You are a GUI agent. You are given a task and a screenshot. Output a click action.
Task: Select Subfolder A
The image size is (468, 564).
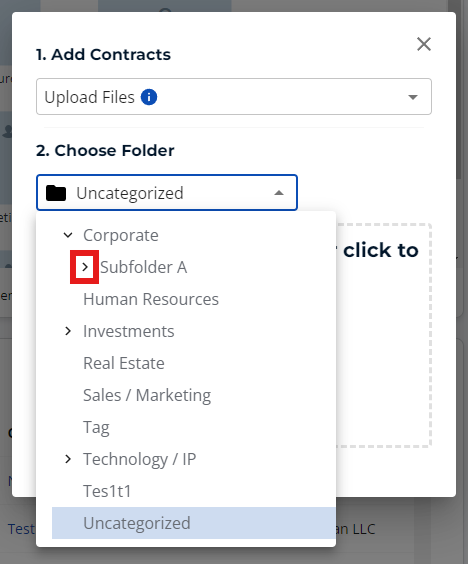pyautogui.click(x=144, y=267)
